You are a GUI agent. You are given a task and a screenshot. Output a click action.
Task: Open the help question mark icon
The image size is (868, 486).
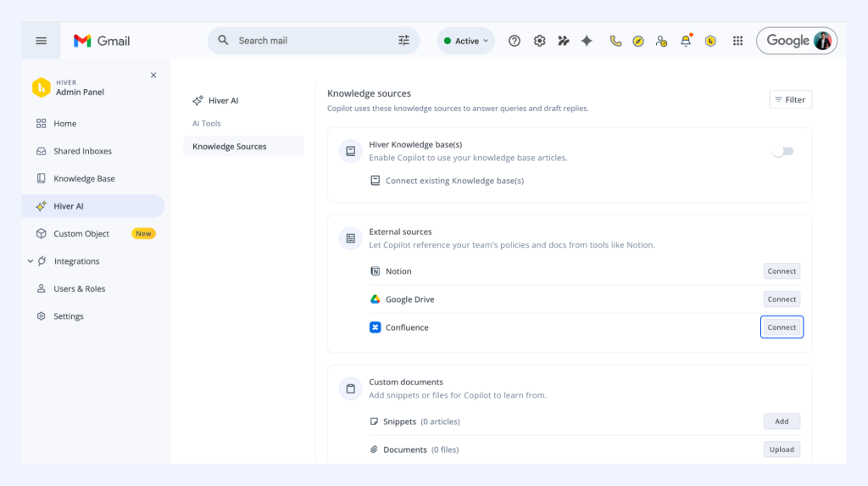point(515,41)
